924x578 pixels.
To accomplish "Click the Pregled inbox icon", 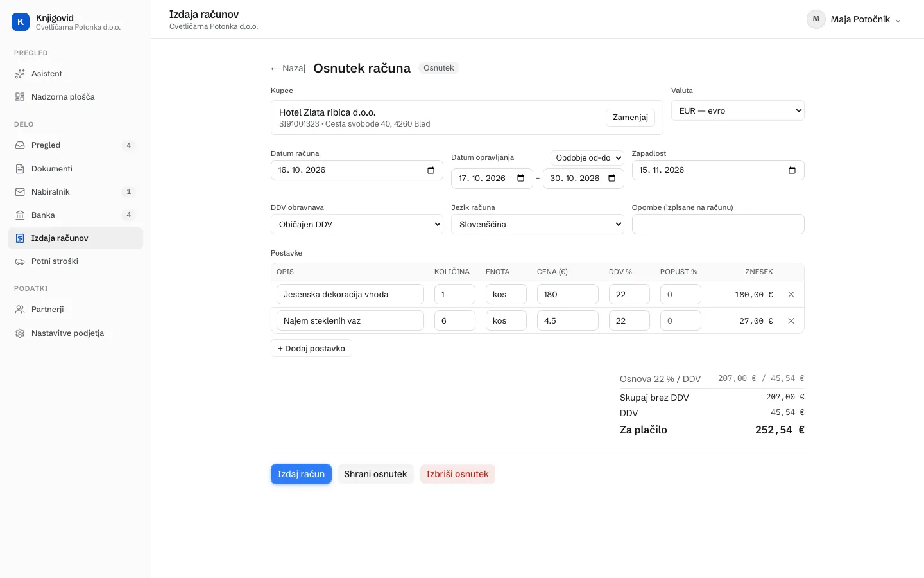I will coord(20,145).
